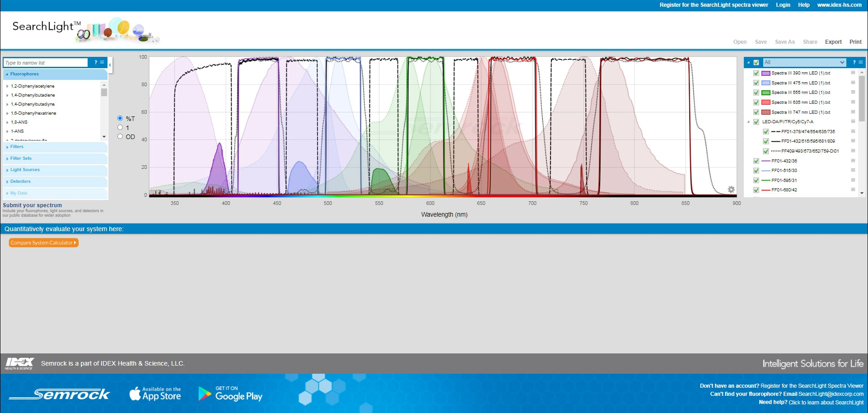The width and height of the screenshot is (868, 413).
Task: Click the legend list scroll-down arrow
Action: 862,193
